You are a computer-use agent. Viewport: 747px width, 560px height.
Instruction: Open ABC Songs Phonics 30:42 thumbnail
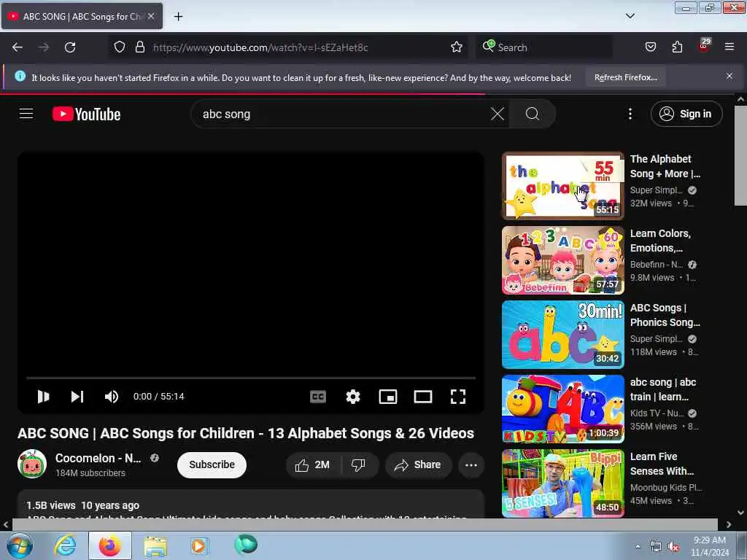(562, 334)
